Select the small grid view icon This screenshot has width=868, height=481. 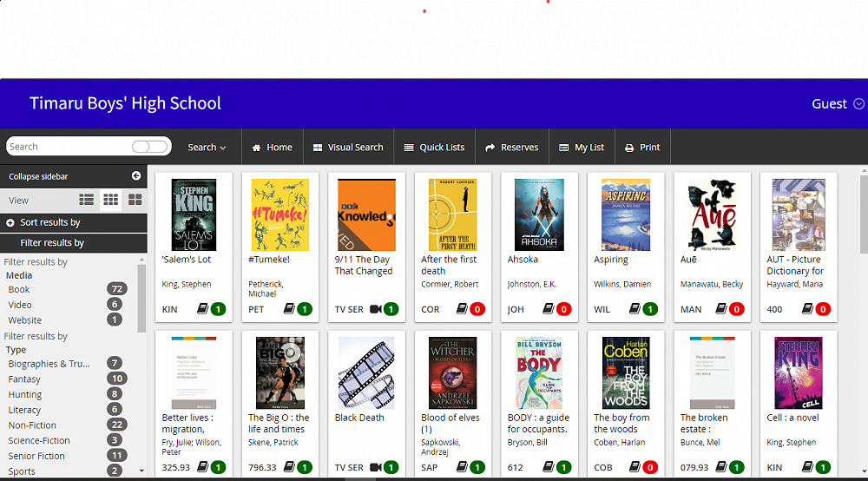[x=110, y=200]
